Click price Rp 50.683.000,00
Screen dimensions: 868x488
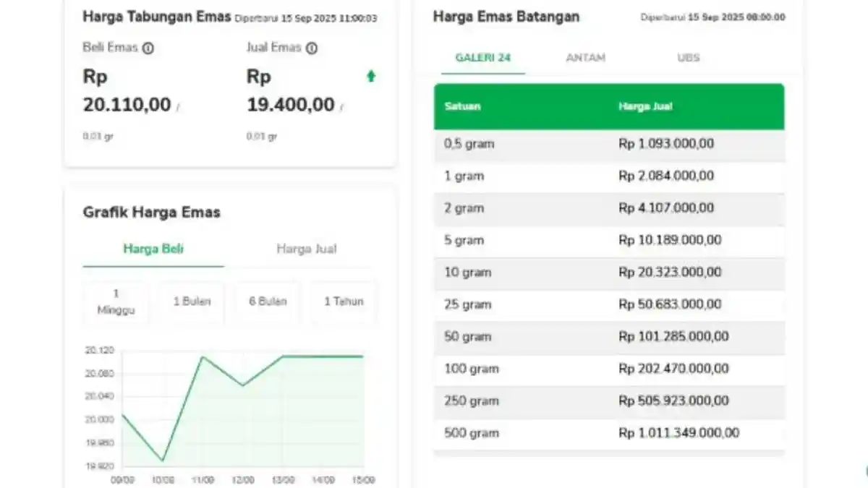coord(670,304)
